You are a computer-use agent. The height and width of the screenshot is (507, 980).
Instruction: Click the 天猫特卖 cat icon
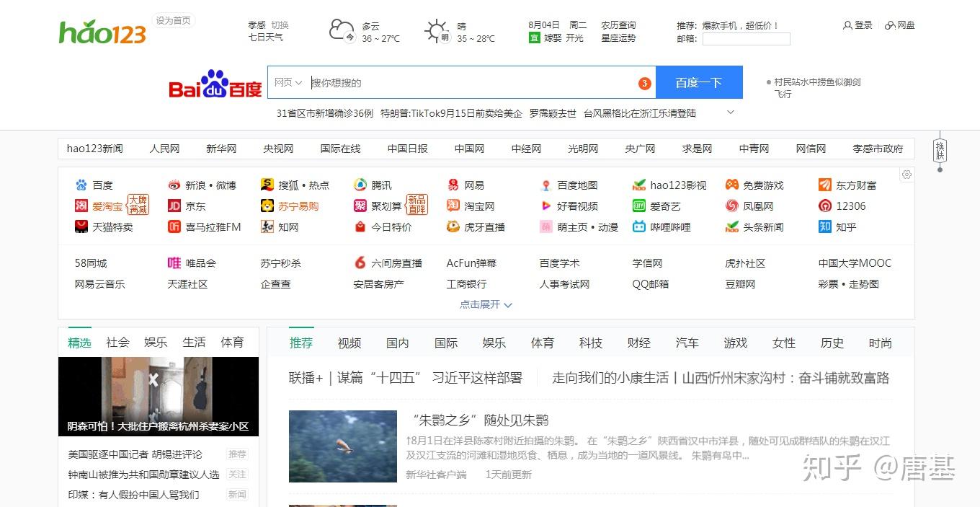click(x=81, y=227)
